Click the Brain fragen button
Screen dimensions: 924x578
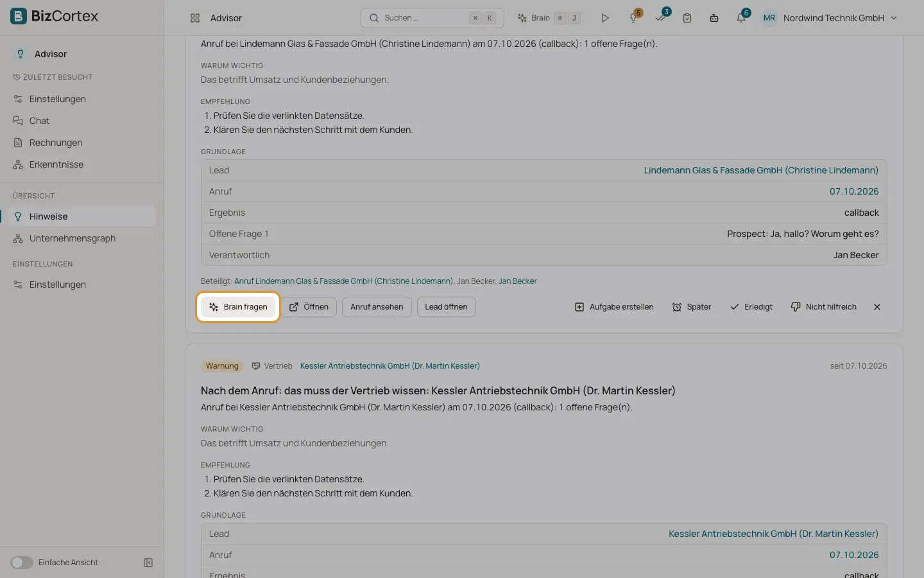238,307
